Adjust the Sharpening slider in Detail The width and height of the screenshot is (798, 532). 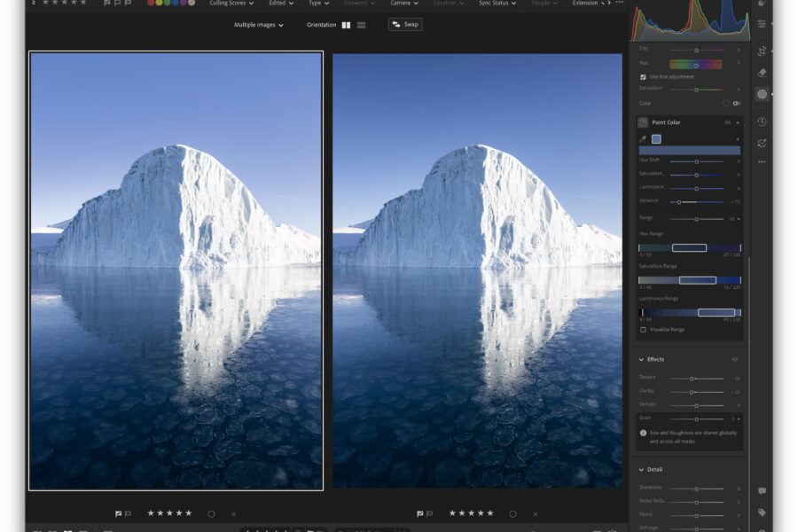click(696, 489)
